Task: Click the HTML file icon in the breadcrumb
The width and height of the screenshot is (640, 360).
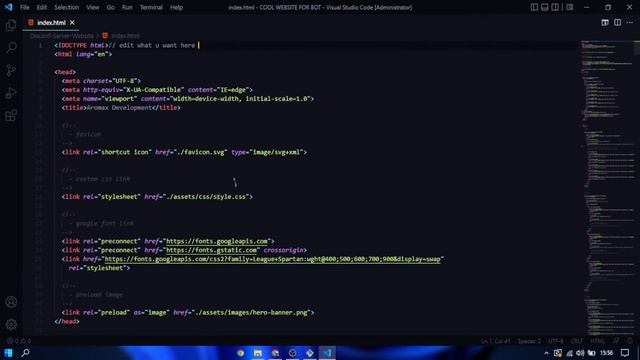Action: tap(105, 36)
